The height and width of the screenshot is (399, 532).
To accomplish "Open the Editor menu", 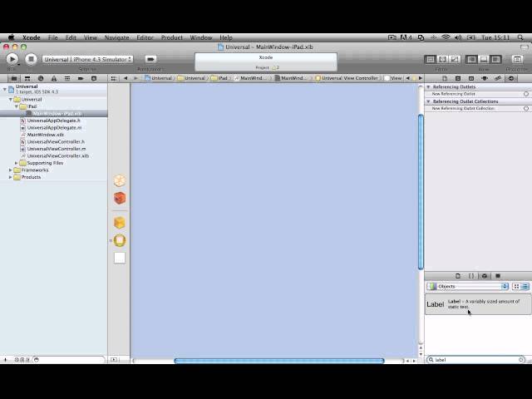I will 145,37.
